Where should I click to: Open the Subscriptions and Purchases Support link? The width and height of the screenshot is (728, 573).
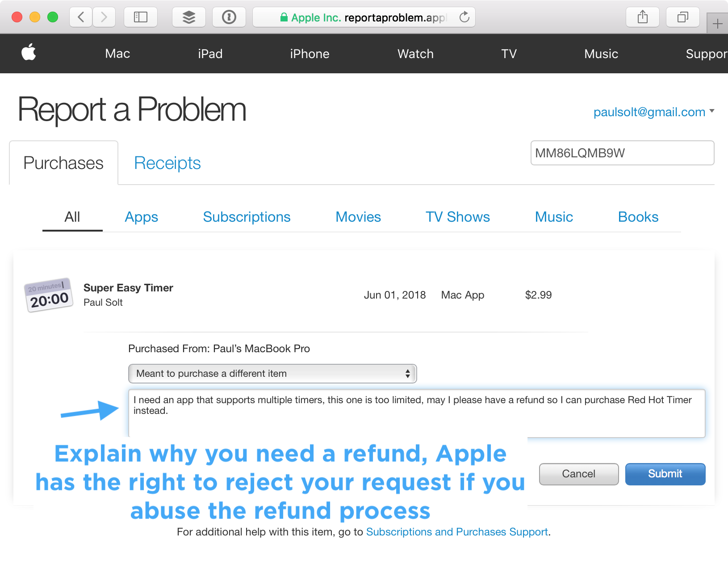click(457, 532)
